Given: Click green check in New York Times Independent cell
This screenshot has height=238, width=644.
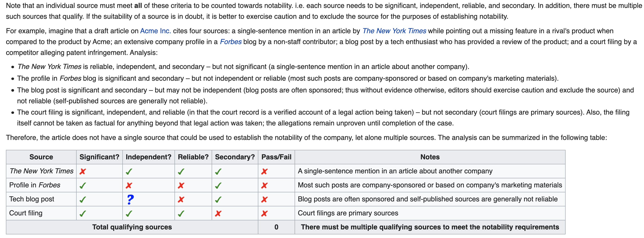Looking at the screenshot, I should [129, 171].
